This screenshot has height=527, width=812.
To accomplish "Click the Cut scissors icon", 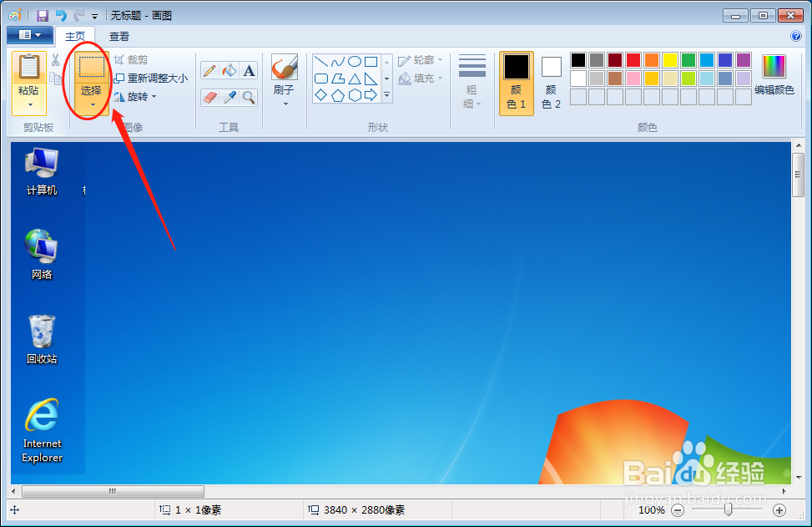I will pyautogui.click(x=55, y=60).
